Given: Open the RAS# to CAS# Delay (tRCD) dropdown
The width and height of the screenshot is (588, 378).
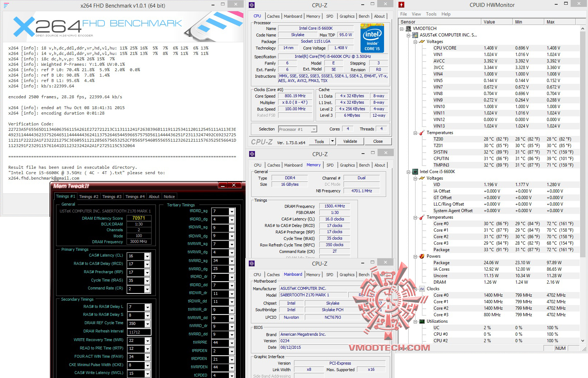Looking at the screenshot, I should [x=147, y=264].
